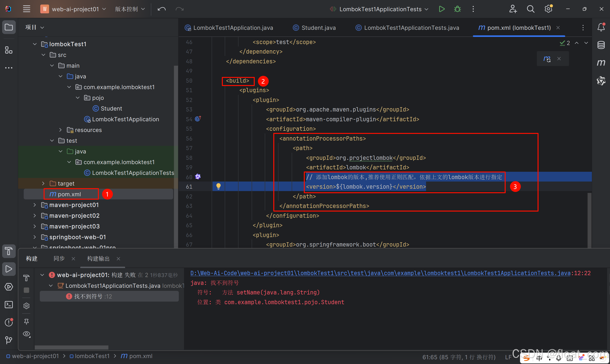Open the Git version control tool window
The width and height of the screenshot is (610, 364).
pos(9,340)
